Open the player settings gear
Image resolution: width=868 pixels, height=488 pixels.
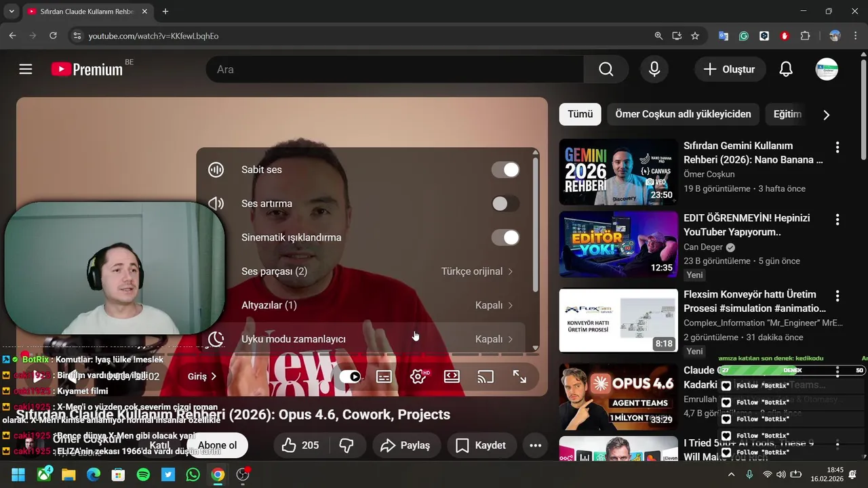click(x=418, y=377)
